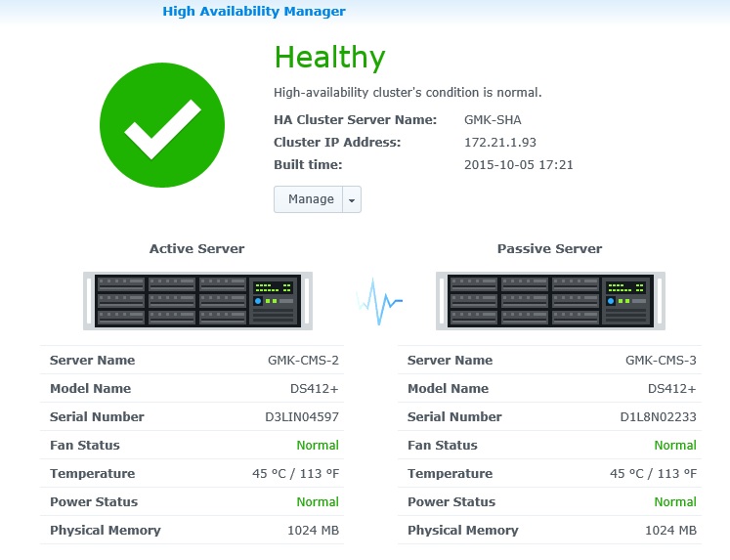Click the Manage button

coord(308,199)
